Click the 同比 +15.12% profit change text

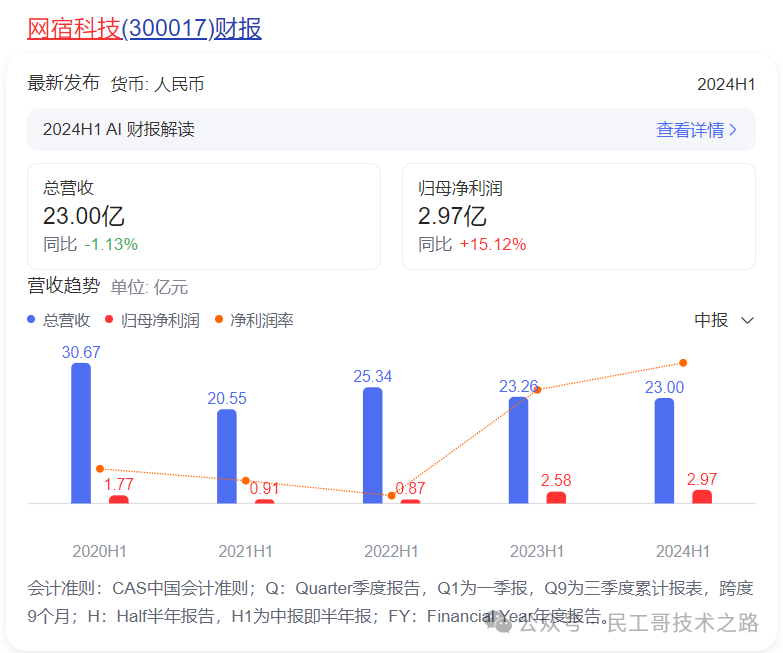tap(472, 245)
